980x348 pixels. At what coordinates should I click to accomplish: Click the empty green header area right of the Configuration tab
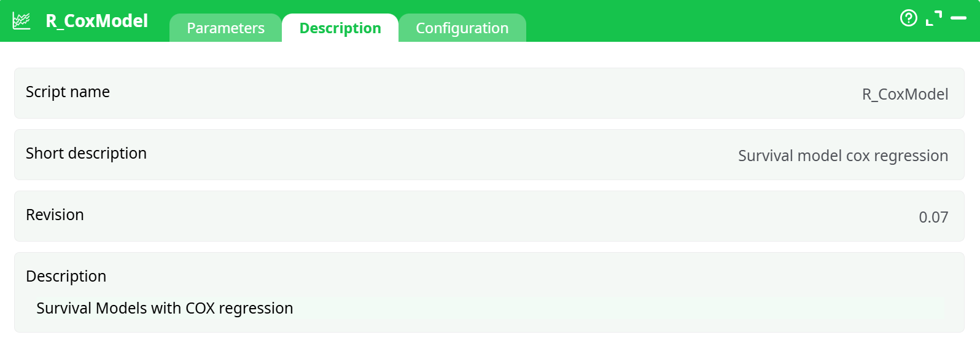pyautogui.click(x=706, y=21)
